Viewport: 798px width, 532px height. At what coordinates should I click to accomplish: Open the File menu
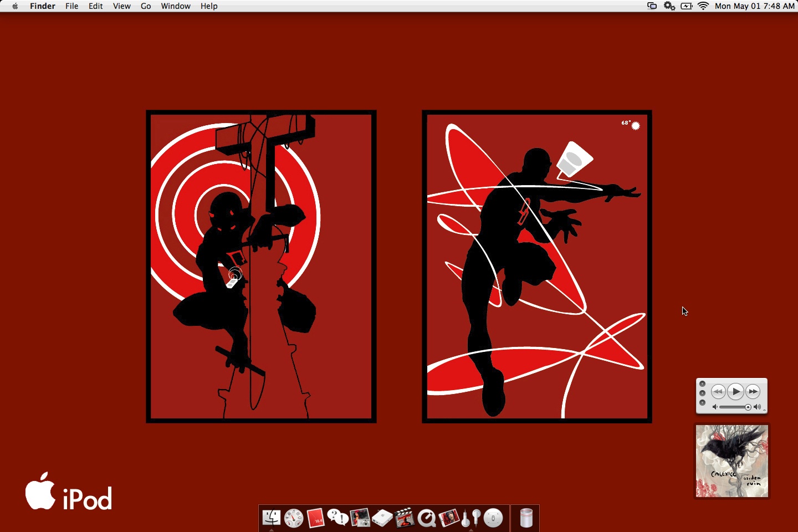(71, 6)
